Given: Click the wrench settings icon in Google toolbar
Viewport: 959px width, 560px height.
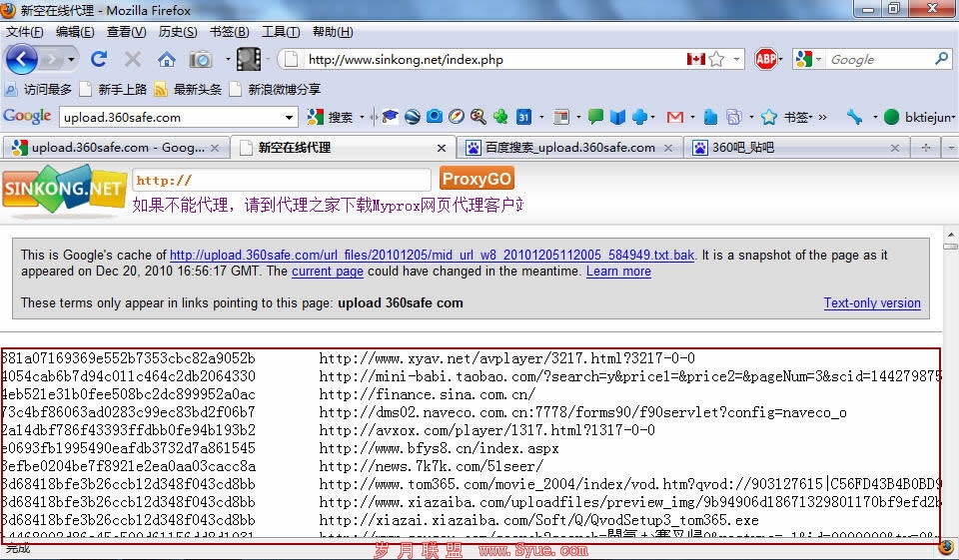Looking at the screenshot, I should [x=854, y=116].
